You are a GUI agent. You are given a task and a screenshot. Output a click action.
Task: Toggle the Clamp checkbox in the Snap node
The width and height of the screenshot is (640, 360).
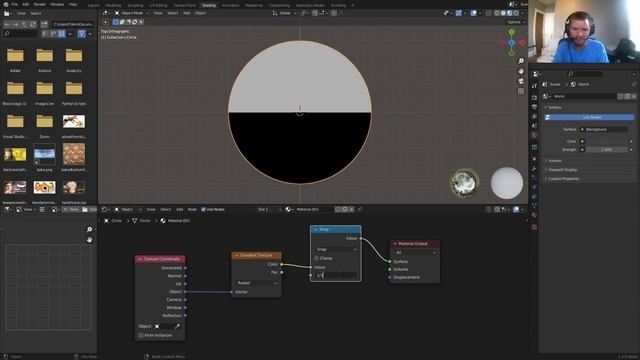317,258
